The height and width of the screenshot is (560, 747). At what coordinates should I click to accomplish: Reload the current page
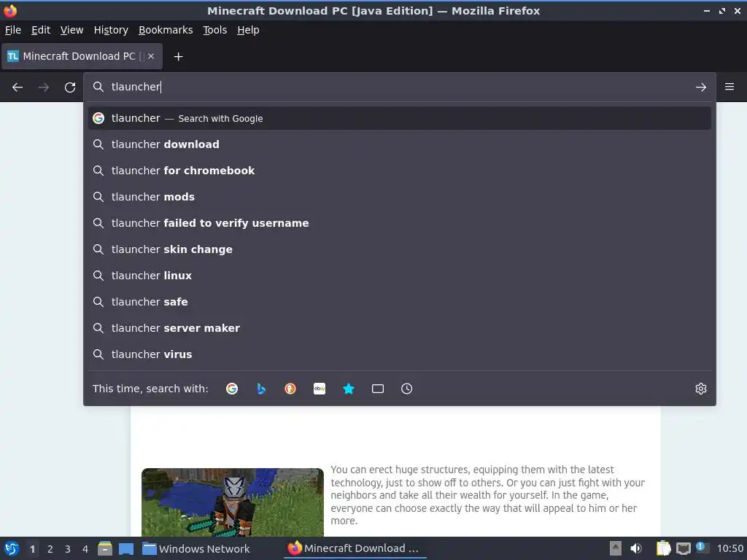pos(70,87)
